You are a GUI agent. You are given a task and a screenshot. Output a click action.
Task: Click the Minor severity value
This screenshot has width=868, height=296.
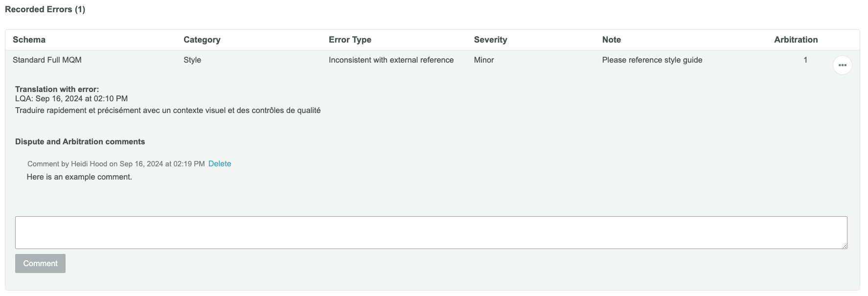tap(483, 60)
